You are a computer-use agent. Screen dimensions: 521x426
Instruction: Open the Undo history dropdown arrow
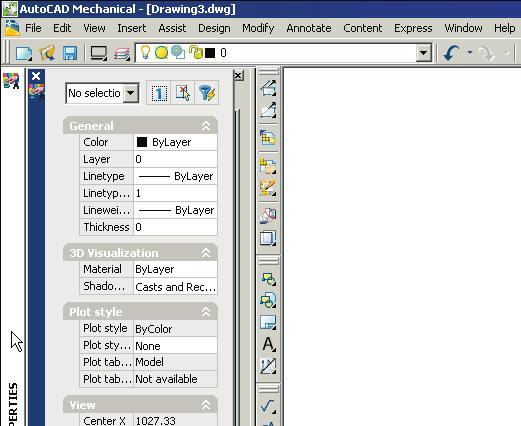[x=470, y=52]
